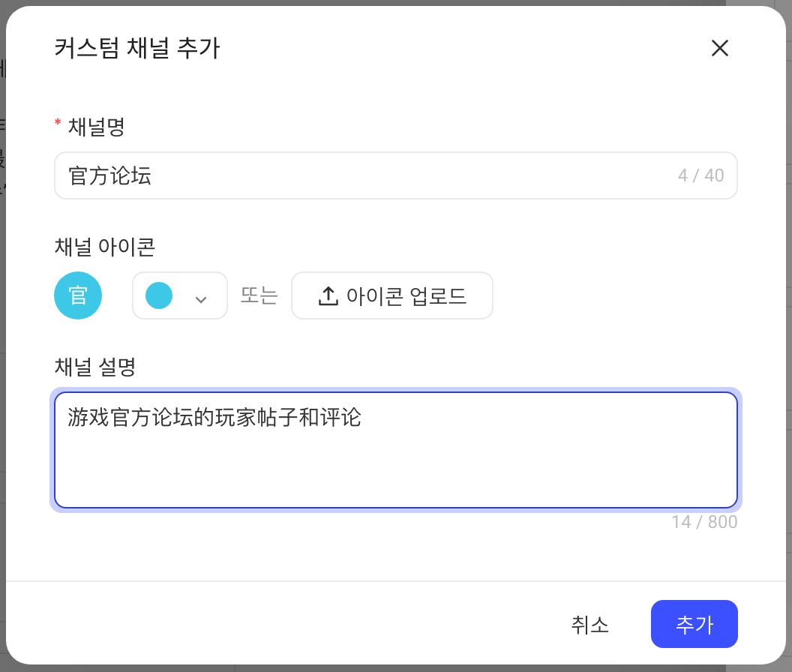Click the 官 channel icon preview
The width and height of the screenshot is (792, 672).
[x=78, y=295]
